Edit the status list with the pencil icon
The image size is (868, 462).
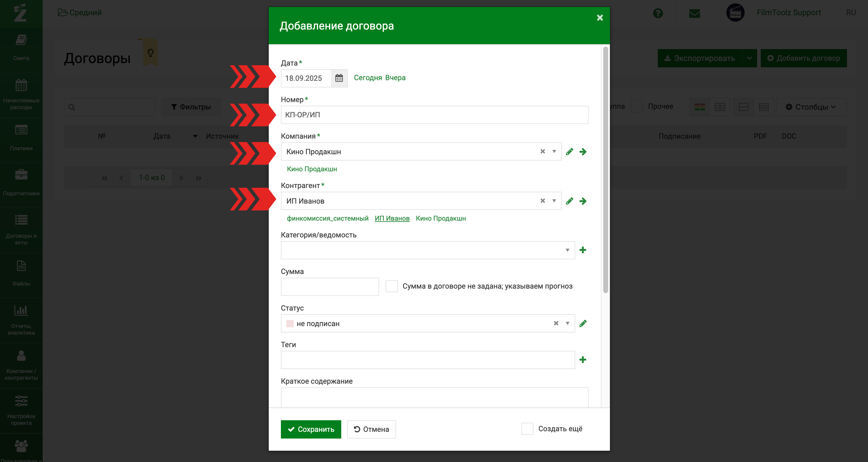click(x=583, y=324)
